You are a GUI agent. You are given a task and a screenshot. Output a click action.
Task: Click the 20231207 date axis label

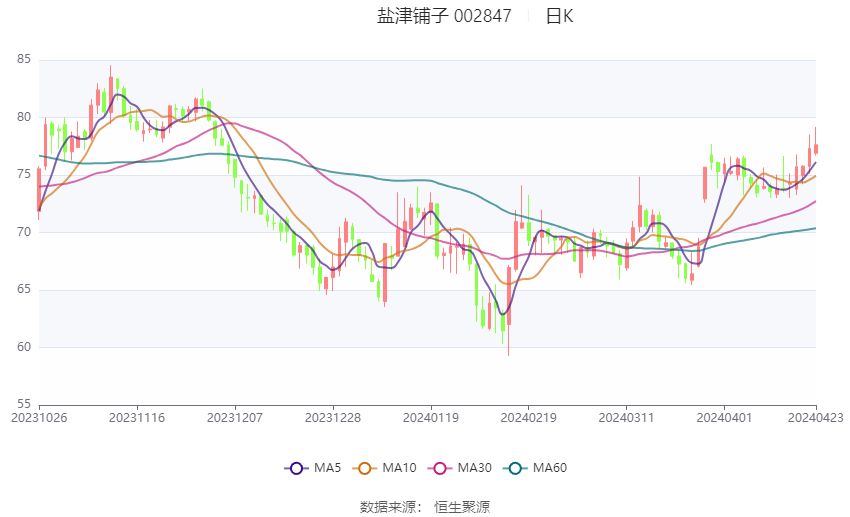click(236, 417)
